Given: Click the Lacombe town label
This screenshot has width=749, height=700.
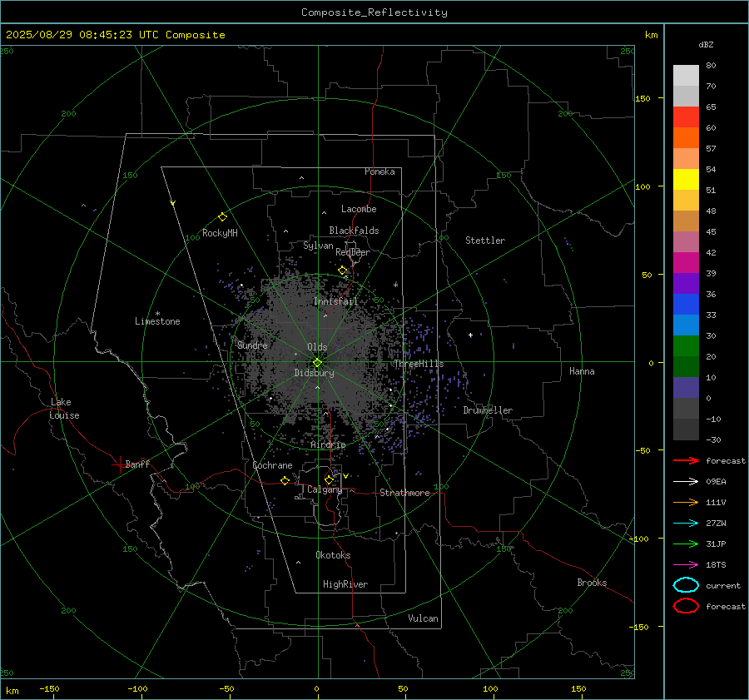Looking at the screenshot, I should (359, 209).
